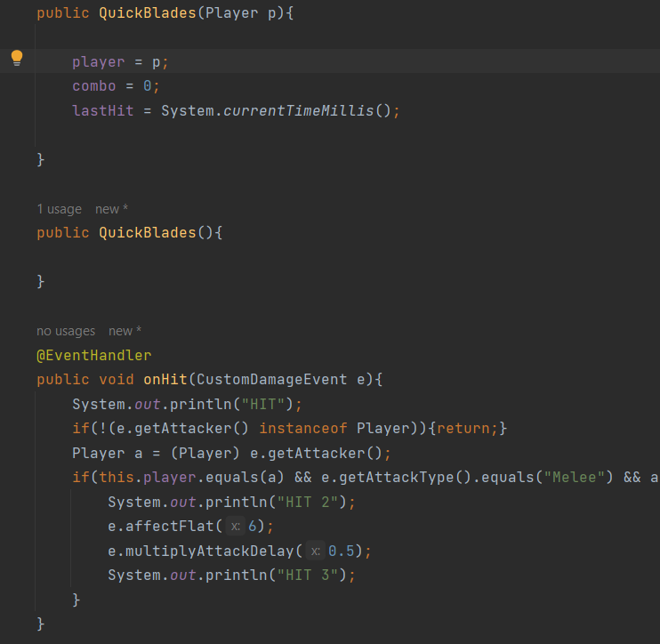Click the @EventHandler annotation
The height and width of the screenshot is (644, 660).
pos(94,356)
